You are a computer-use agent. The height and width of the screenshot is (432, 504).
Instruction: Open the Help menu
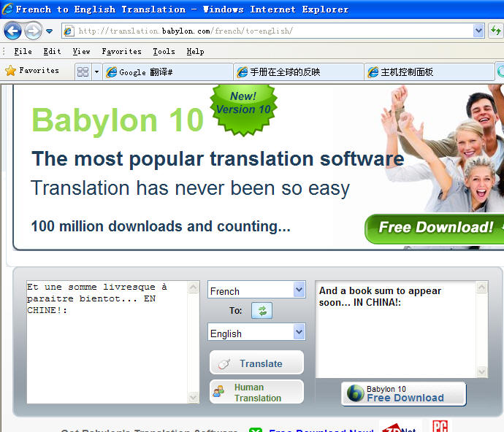point(195,51)
